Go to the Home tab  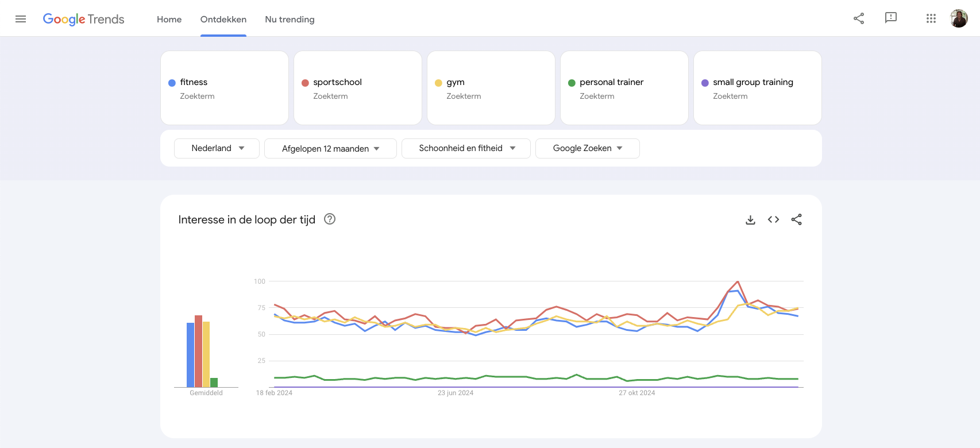coord(169,19)
